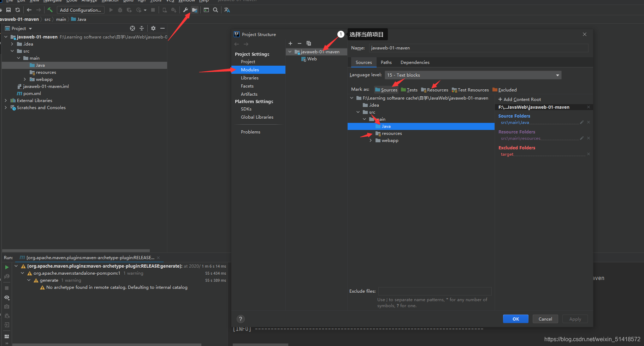The height and width of the screenshot is (346, 644).
Task: Expand External Libraries node
Action: 6,100
